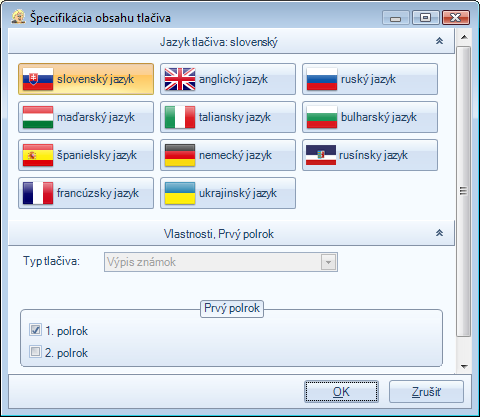Confirm with the OK button
Viewport: 480px width, 417px height.
click(x=341, y=392)
